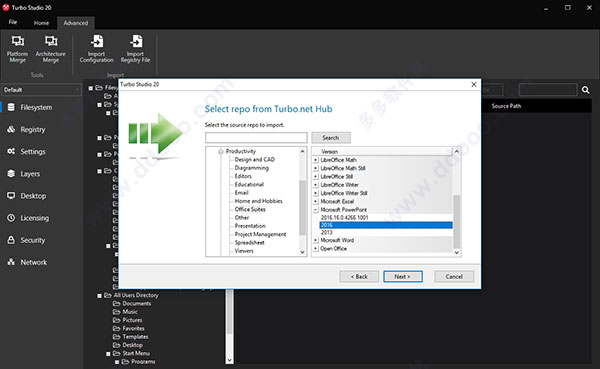Select the Viewers category
Viewport: 600px width, 369px height.
click(244, 251)
